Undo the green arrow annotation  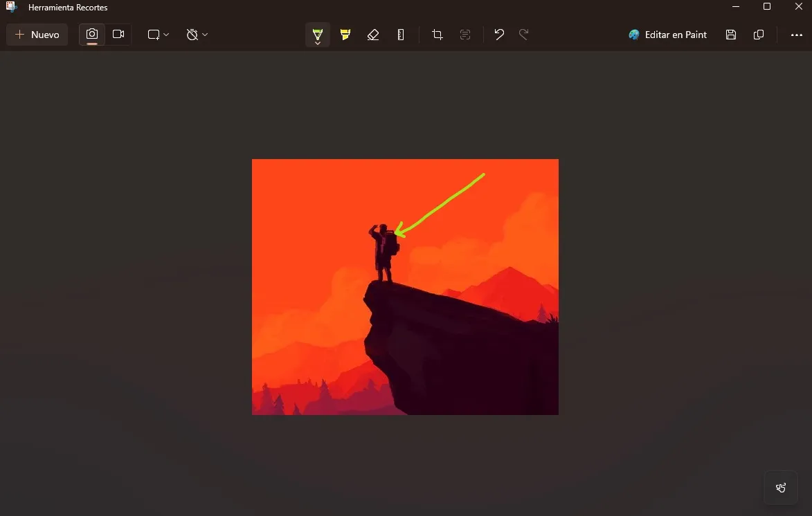(498, 34)
